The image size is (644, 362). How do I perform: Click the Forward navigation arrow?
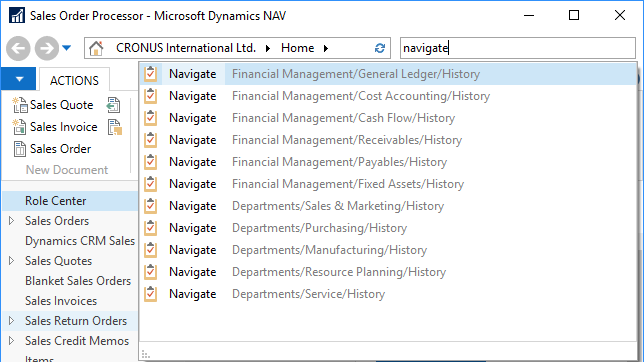[x=46, y=48]
